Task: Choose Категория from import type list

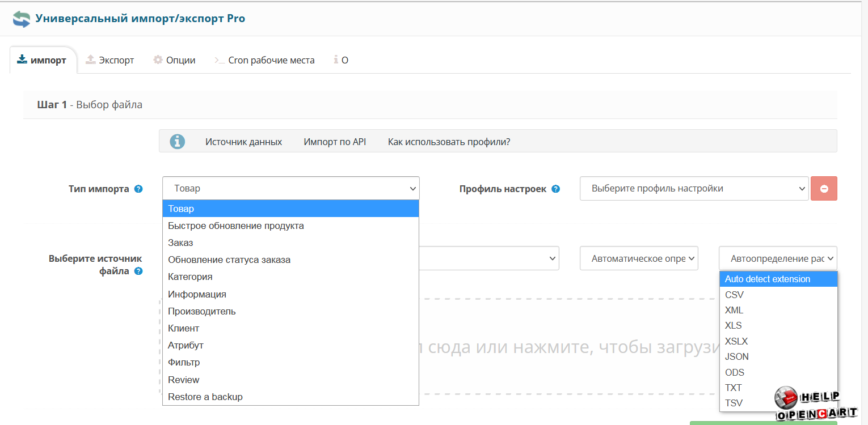Action: pyautogui.click(x=190, y=277)
